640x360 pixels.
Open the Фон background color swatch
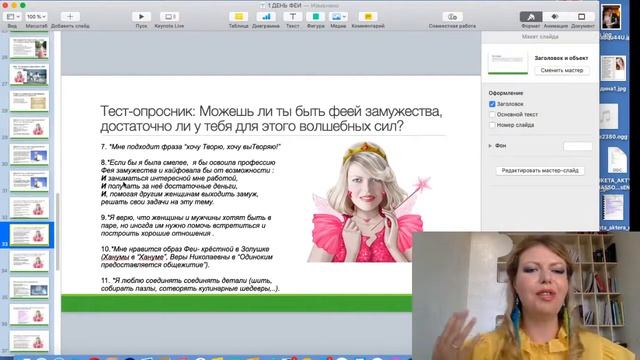click(x=578, y=146)
